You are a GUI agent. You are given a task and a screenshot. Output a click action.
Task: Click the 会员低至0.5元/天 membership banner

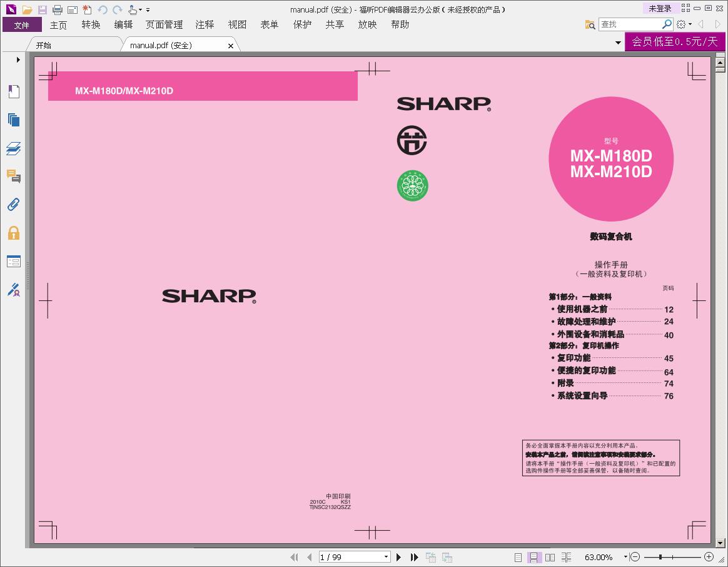click(x=675, y=42)
